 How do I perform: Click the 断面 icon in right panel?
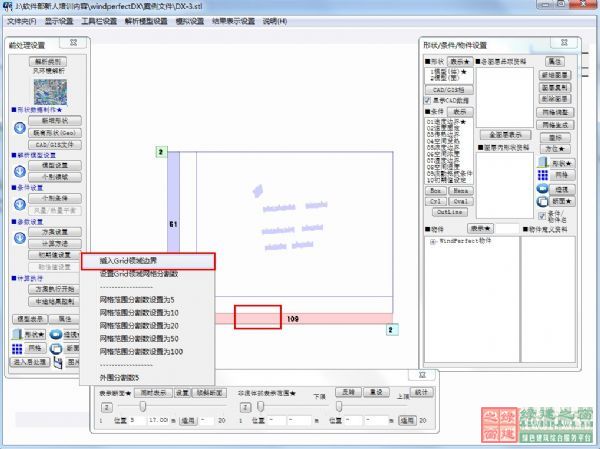(x=543, y=201)
